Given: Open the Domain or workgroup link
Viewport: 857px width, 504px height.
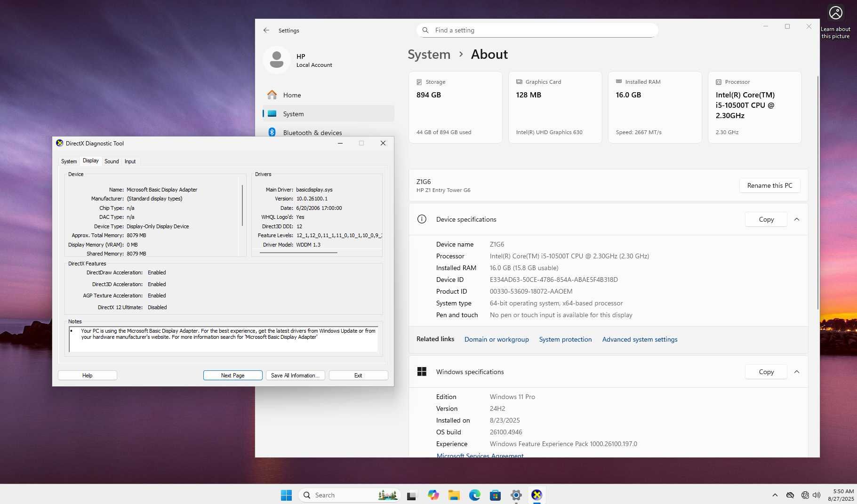Looking at the screenshot, I should (497, 339).
